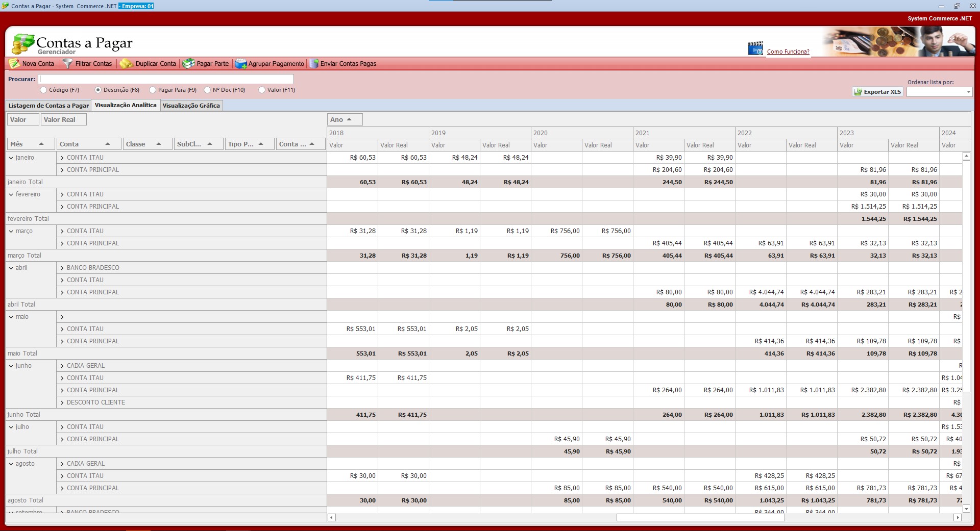This screenshot has height=531, width=980.
Task: Open Listagem de Contas a Pagar tab
Action: pos(48,106)
